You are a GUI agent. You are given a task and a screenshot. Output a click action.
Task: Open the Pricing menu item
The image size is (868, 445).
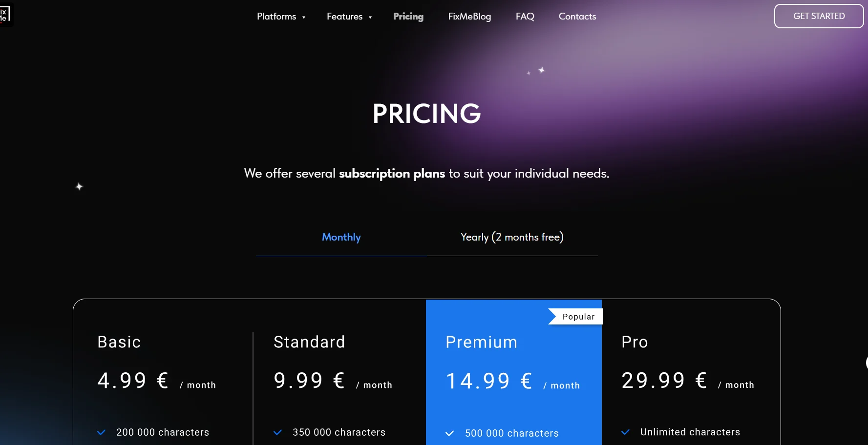pos(408,17)
